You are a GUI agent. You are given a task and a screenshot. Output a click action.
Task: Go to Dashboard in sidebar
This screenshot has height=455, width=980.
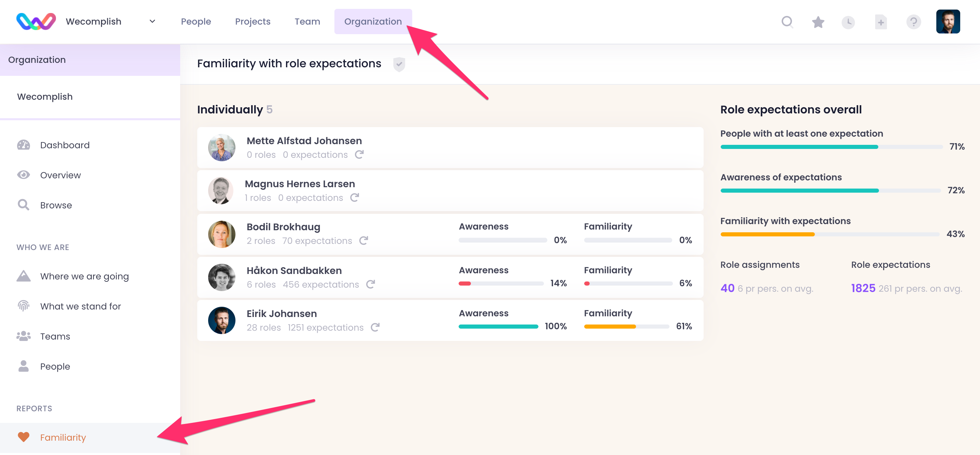point(65,145)
